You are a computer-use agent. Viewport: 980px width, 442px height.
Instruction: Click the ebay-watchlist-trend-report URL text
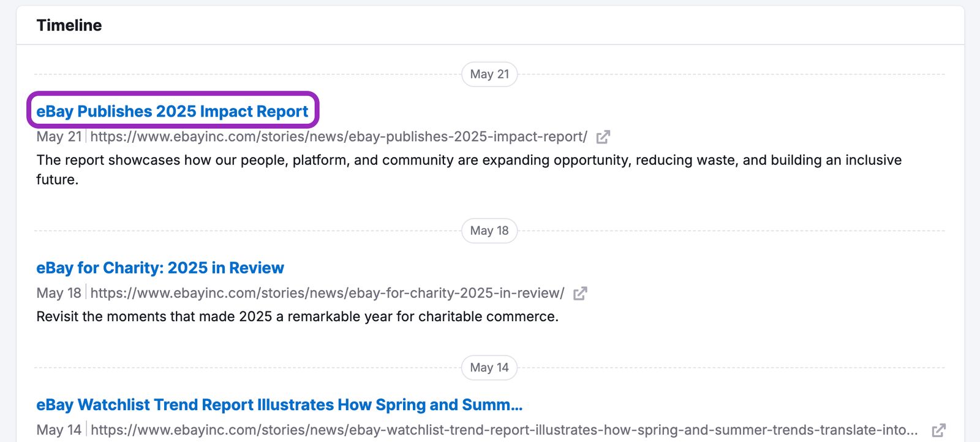tap(504, 430)
